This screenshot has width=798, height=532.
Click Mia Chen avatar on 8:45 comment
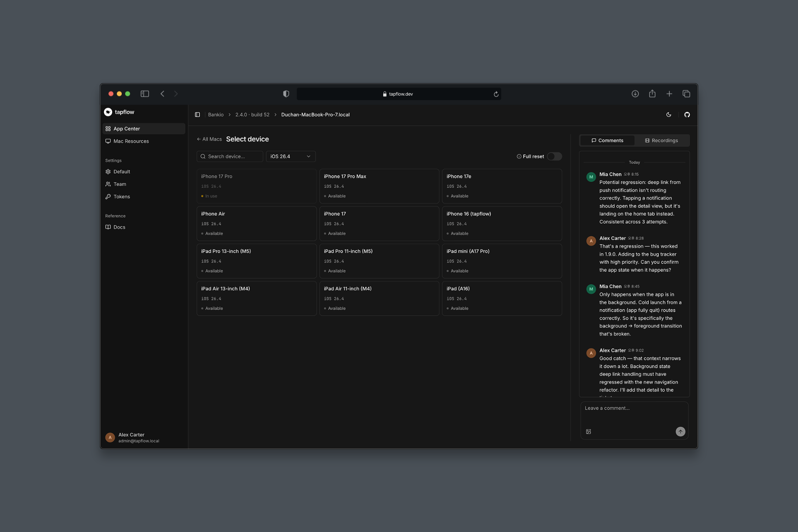pos(591,289)
